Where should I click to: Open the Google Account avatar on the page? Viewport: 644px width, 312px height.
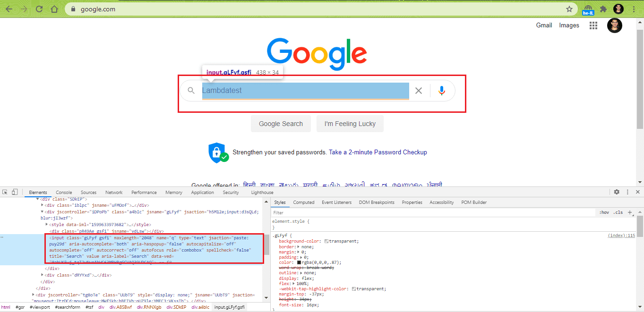(615, 25)
